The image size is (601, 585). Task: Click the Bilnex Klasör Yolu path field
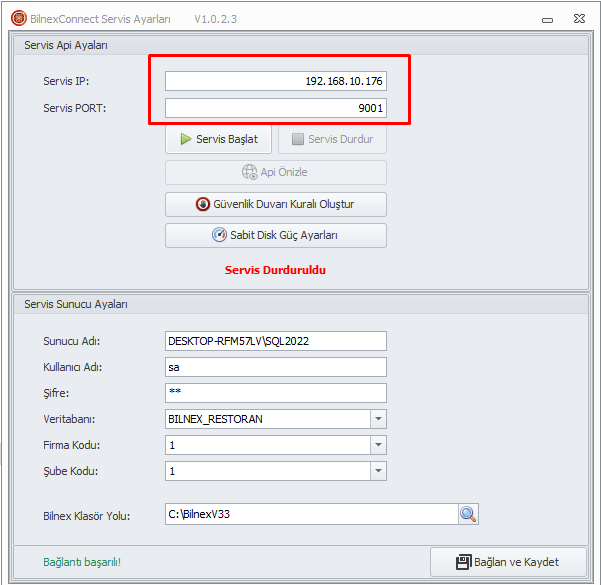point(310,514)
